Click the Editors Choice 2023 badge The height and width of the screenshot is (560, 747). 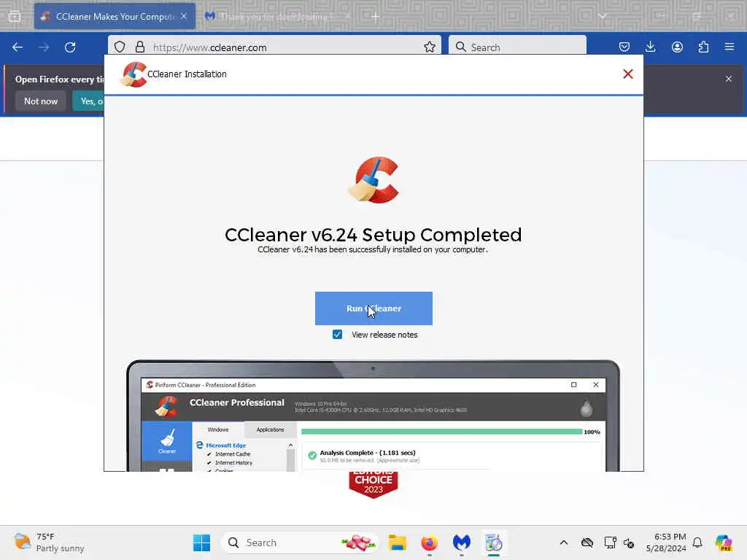[373, 485]
